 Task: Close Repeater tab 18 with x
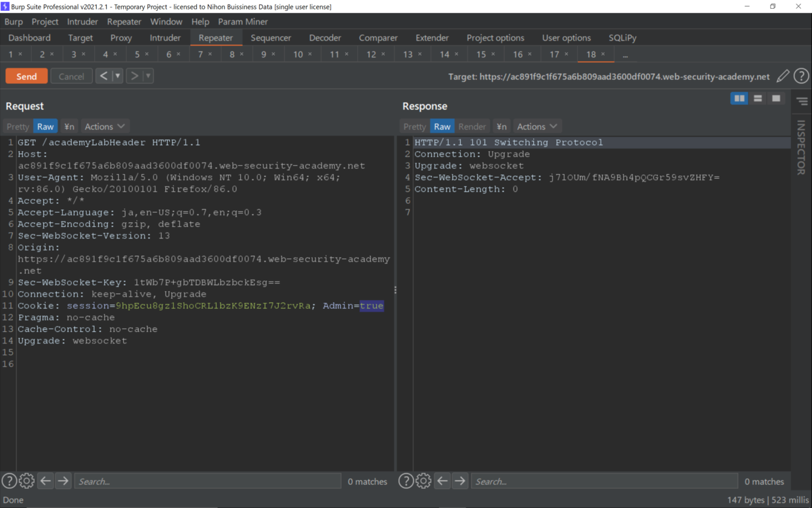[x=603, y=54]
